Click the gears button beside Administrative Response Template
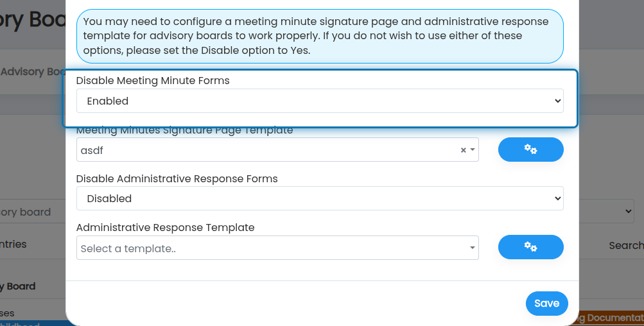 (x=530, y=247)
